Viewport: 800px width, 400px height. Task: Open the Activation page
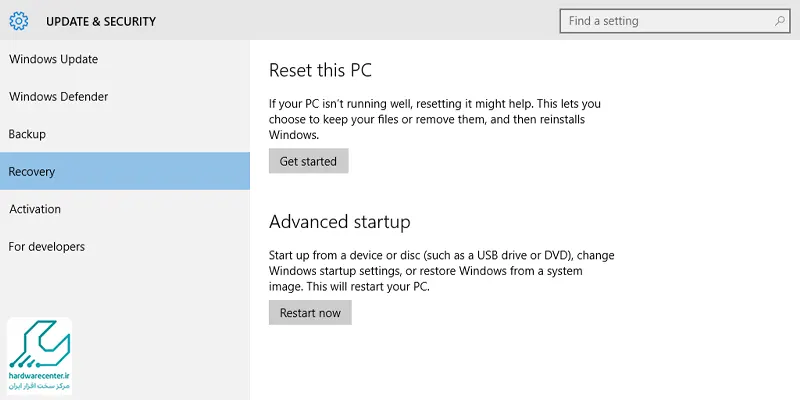pyautogui.click(x=35, y=209)
